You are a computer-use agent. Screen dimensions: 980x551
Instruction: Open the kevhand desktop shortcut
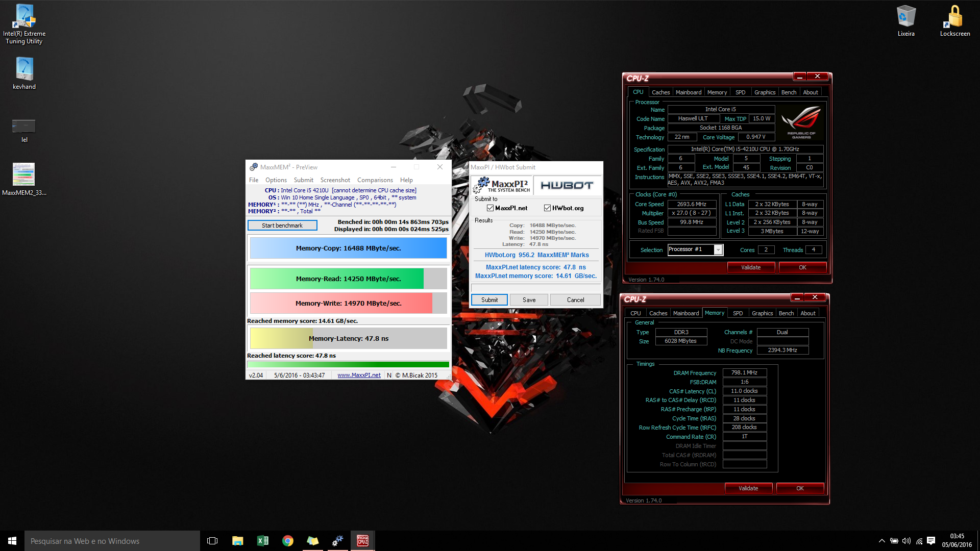pos(24,73)
